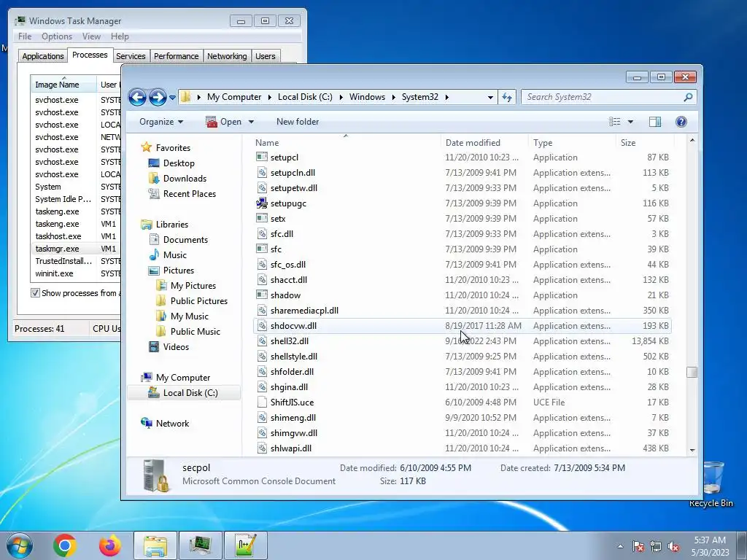This screenshot has width=747, height=560.
Task: Open Task Manager Options menu
Action: pos(57,36)
